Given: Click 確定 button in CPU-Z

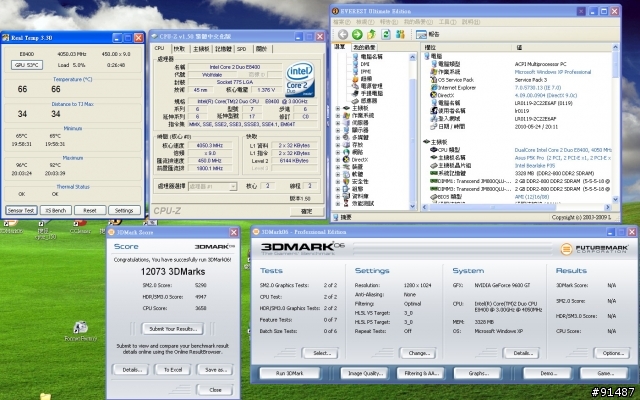Looking at the screenshot, I should pyautogui.click(x=306, y=211).
